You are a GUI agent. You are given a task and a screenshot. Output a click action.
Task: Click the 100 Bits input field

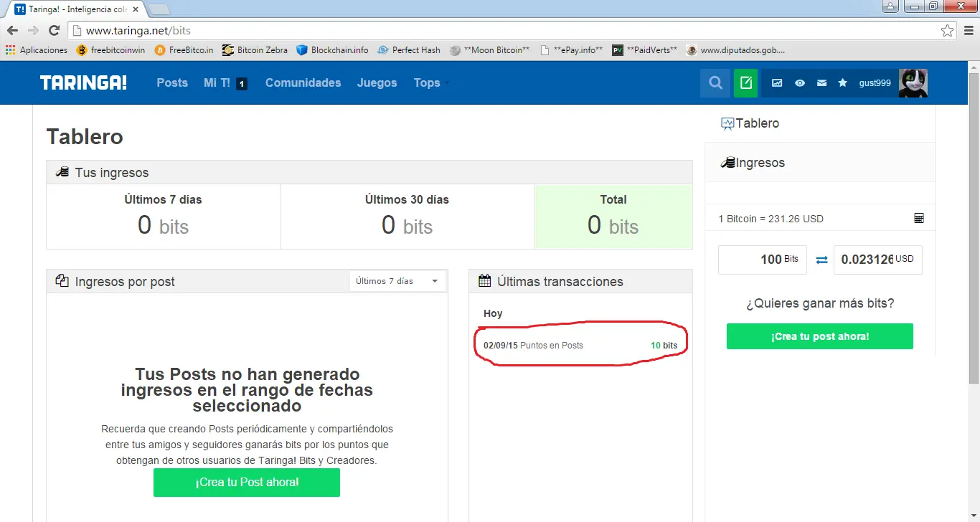763,260
